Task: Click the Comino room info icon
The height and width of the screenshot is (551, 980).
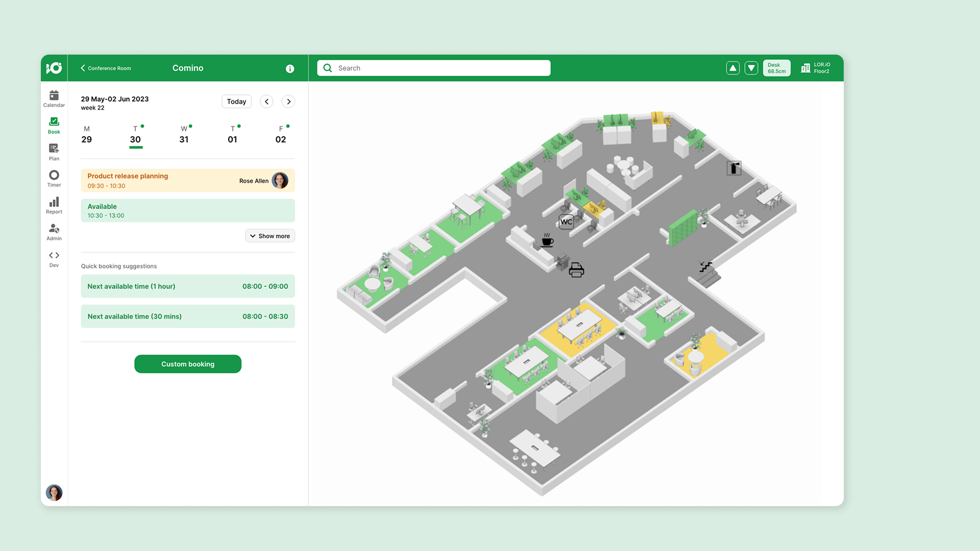Action: click(290, 68)
